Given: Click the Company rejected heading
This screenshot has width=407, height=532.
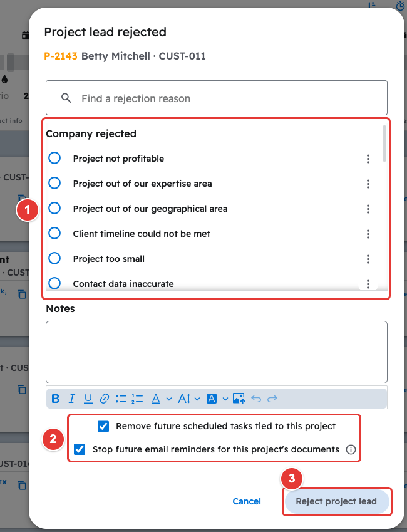Looking at the screenshot, I should pyautogui.click(x=91, y=133).
